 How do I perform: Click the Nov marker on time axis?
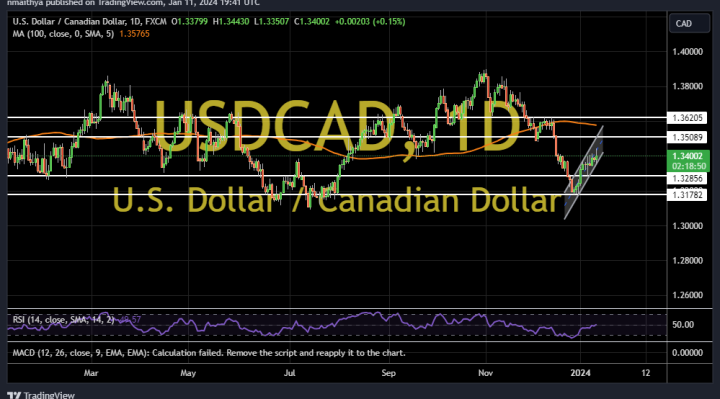click(485, 373)
